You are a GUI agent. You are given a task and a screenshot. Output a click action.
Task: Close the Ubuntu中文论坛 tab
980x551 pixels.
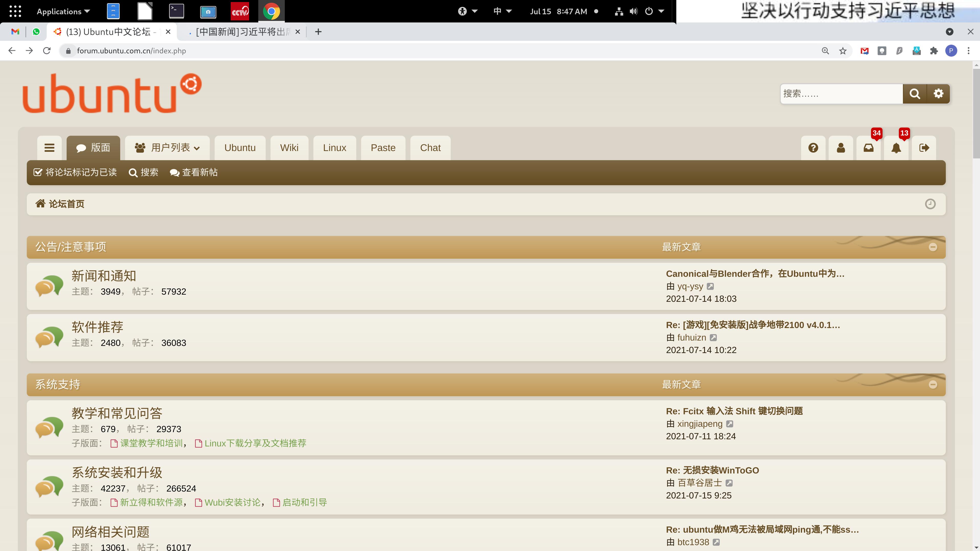[168, 32]
